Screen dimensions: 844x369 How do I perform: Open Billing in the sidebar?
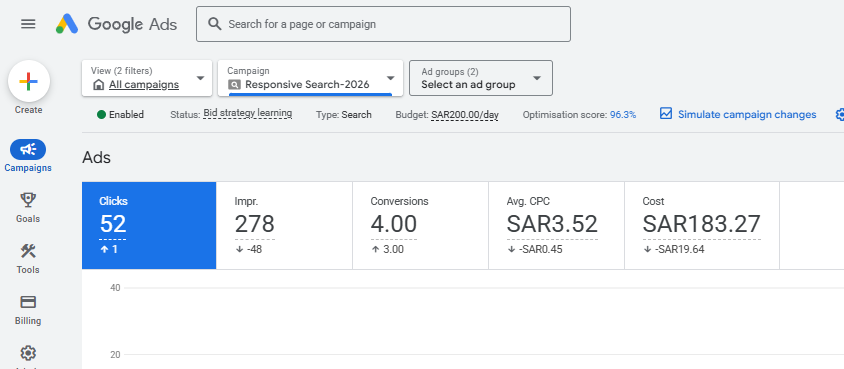[28, 310]
